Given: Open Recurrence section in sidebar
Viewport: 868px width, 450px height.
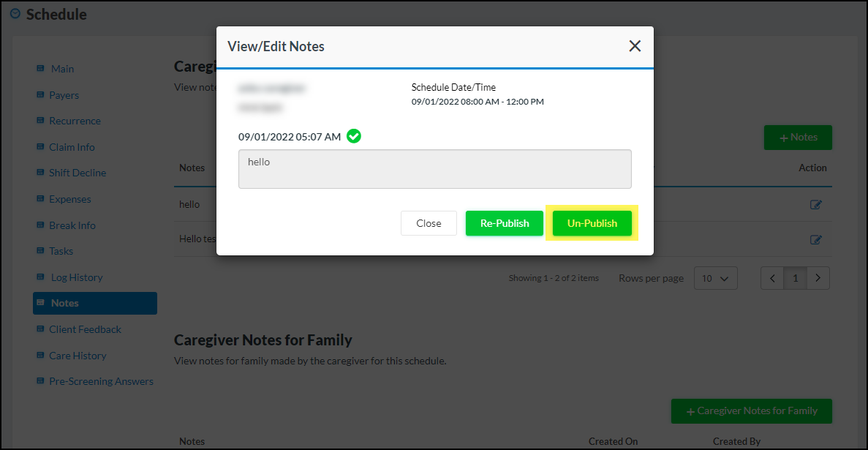Looking at the screenshot, I should pos(75,121).
